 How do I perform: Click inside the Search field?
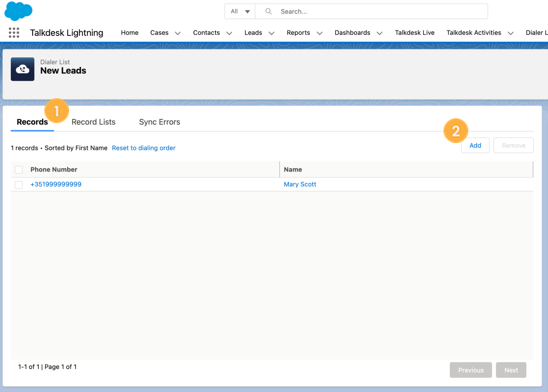[x=356, y=11]
